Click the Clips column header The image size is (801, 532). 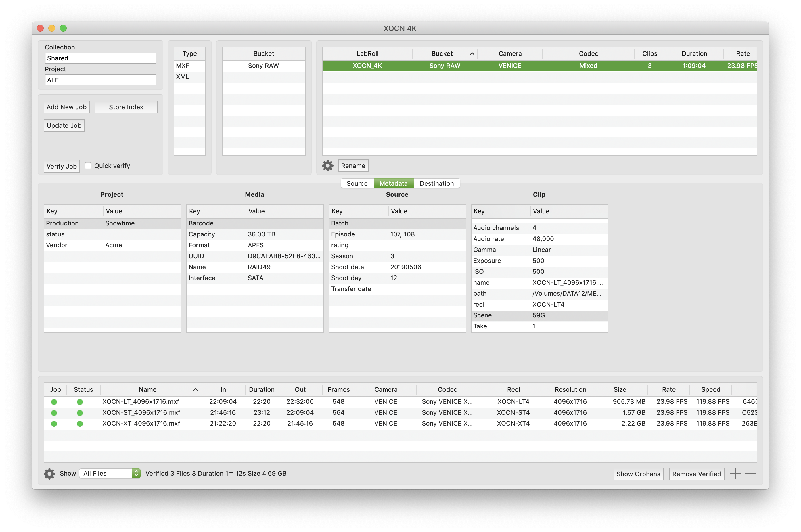[649, 53]
